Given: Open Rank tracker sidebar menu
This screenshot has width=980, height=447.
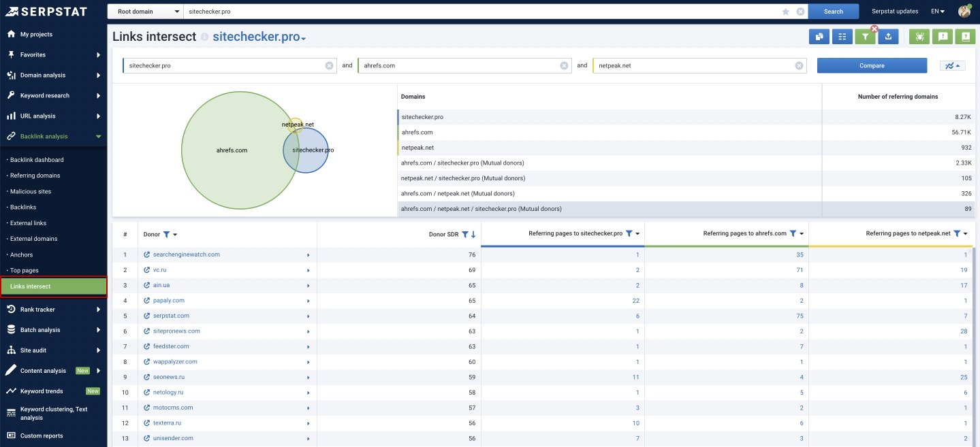Looking at the screenshot, I should pos(53,310).
